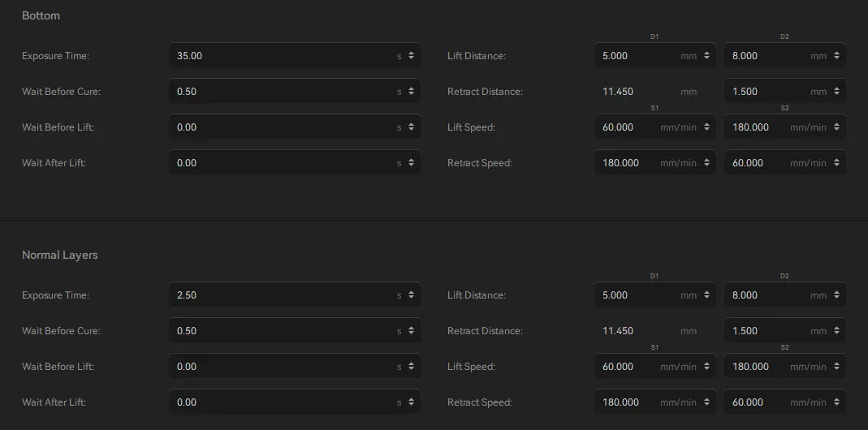
Task: Click the Normal Layers Wait After Lift stepper arrows
Action: 411,402
